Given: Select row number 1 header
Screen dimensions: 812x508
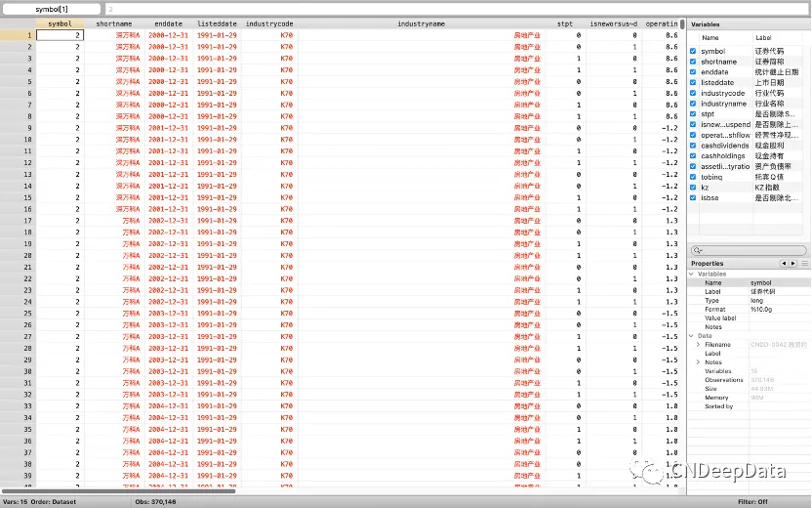Looking at the screenshot, I should click(18, 35).
